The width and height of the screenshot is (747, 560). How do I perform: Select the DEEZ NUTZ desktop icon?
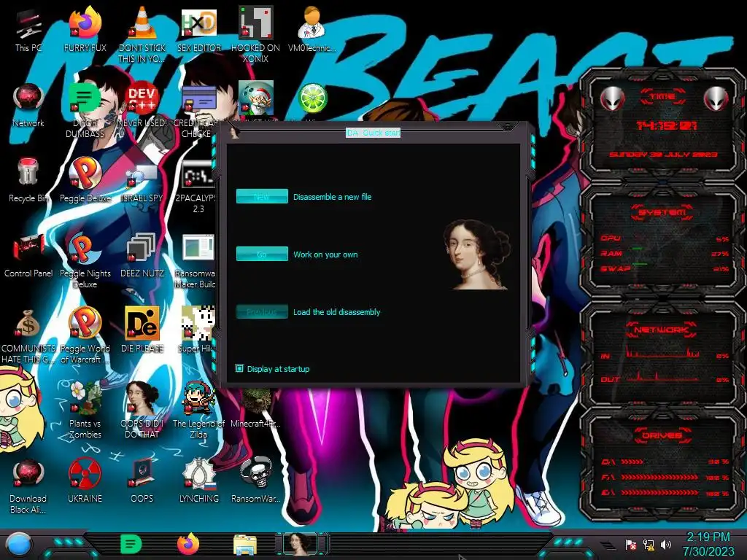(142, 255)
